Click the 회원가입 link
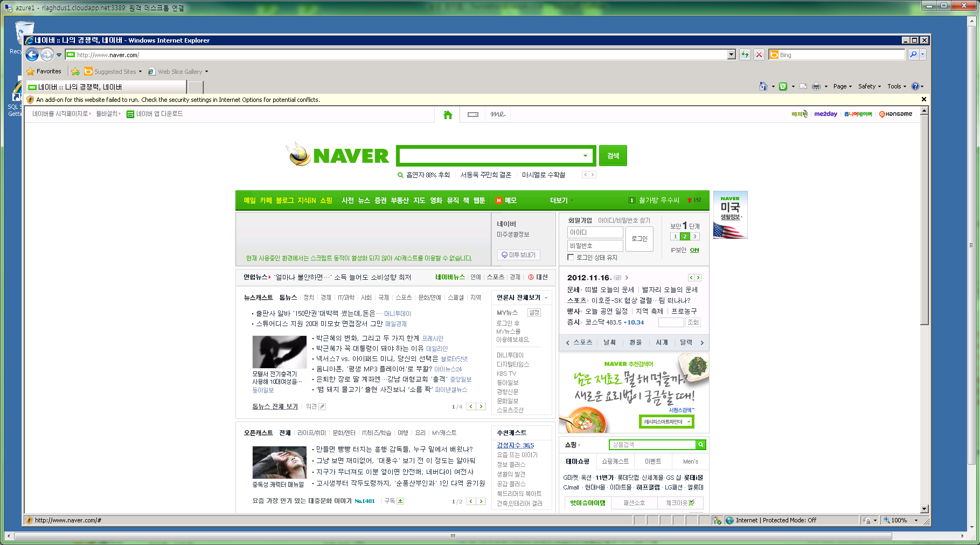 580,220
